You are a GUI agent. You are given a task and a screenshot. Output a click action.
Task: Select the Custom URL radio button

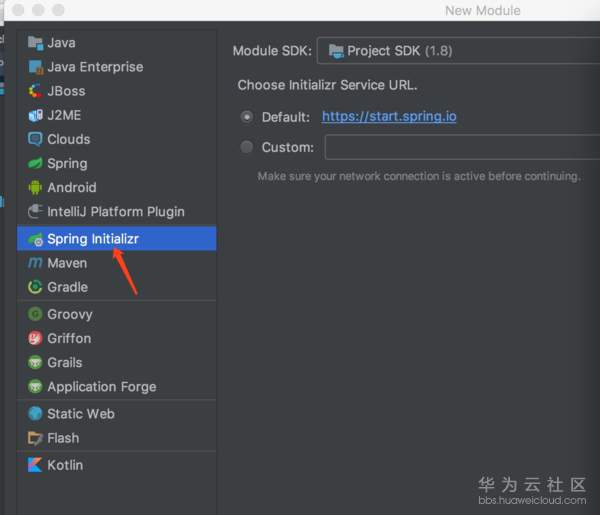(247, 147)
